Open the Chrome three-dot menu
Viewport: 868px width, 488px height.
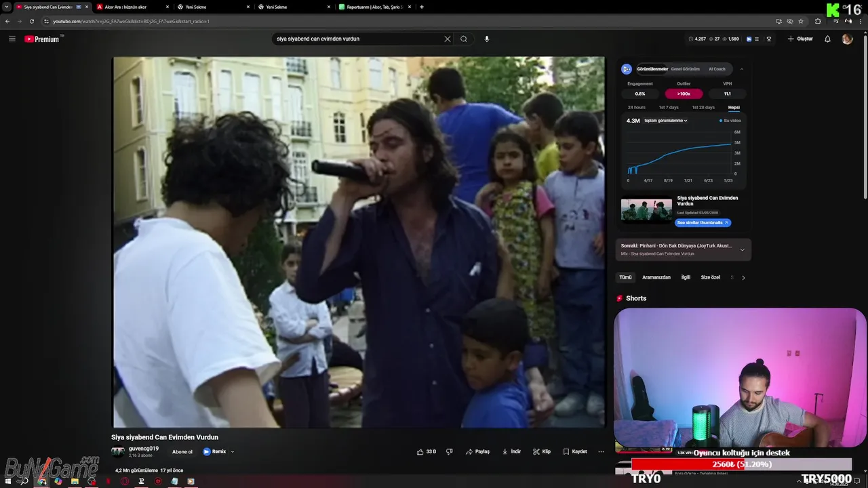pyautogui.click(x=860, y=21)
